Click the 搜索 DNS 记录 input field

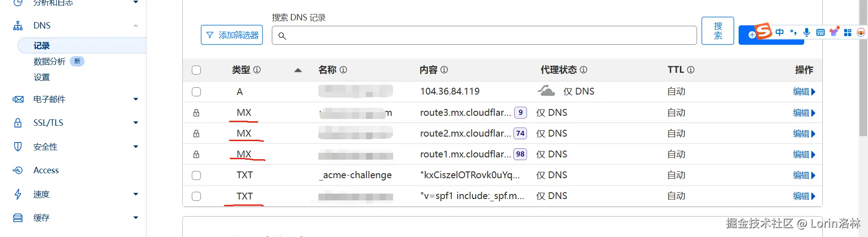point(484,35)
